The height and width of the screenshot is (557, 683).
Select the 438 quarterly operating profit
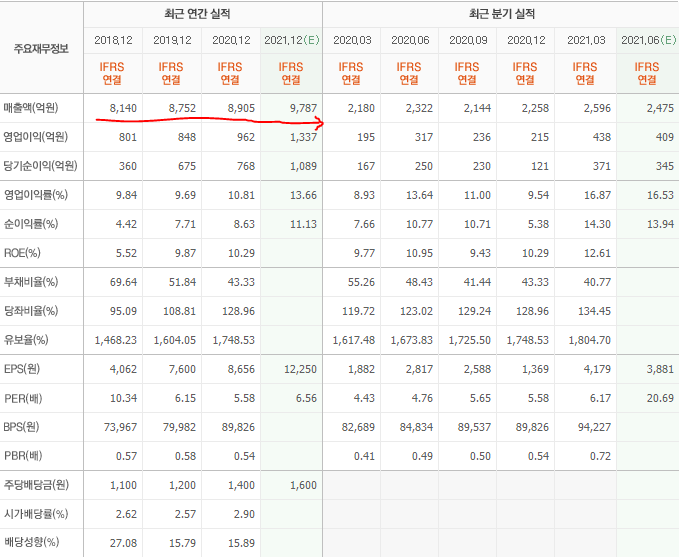602,137
